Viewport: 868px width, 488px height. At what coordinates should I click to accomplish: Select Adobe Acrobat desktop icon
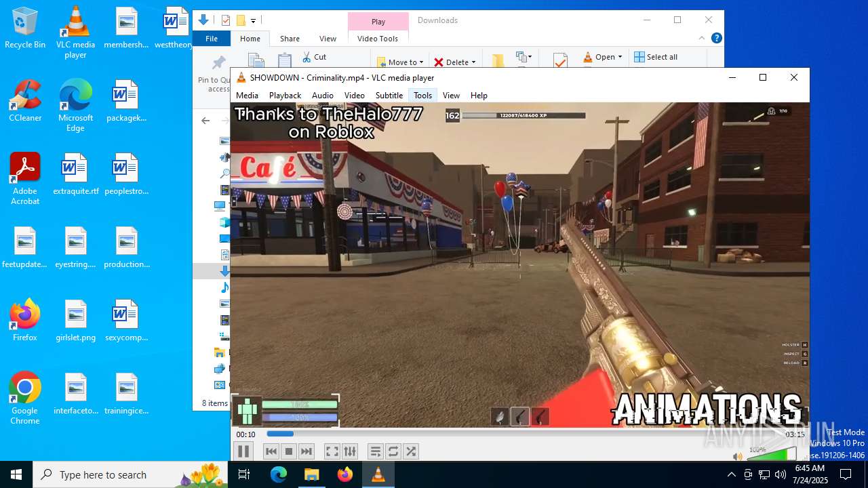point(25,178)
